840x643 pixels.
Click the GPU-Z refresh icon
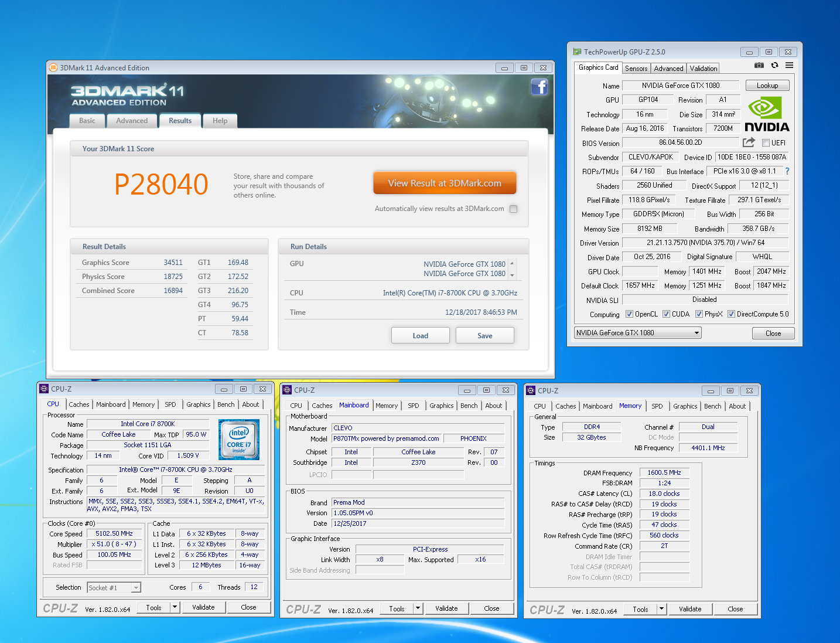774,66
